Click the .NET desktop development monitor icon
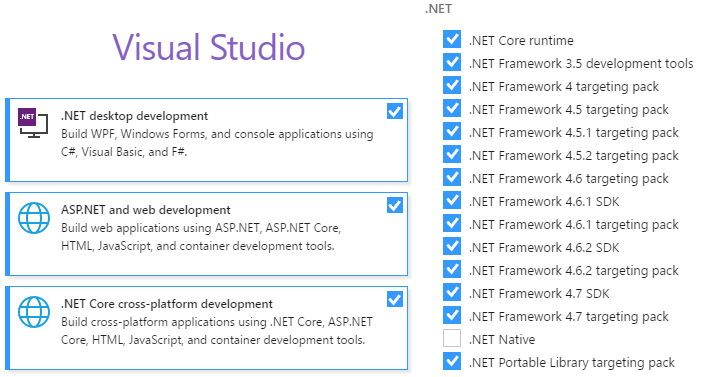This screenshot has width=701, height=377. 33,123
